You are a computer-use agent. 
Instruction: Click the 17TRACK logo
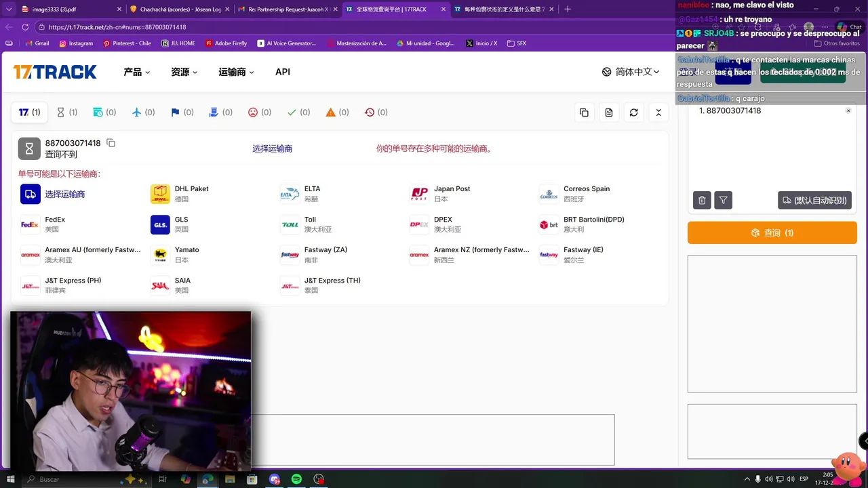point(55,72)
